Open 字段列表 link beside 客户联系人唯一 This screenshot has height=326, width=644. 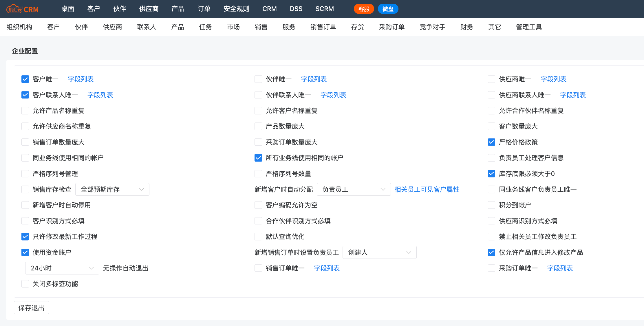[x=100, y=95]
